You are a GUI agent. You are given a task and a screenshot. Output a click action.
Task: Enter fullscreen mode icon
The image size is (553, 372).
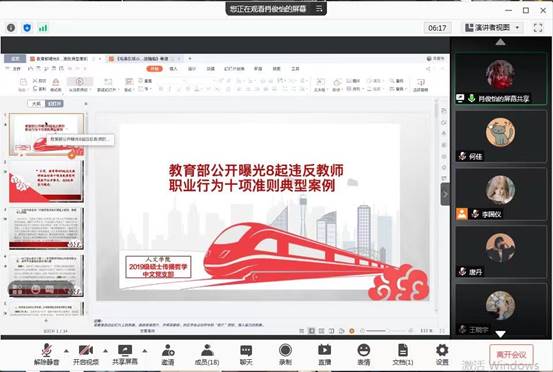pyautogui.click(x=538, y=28)
